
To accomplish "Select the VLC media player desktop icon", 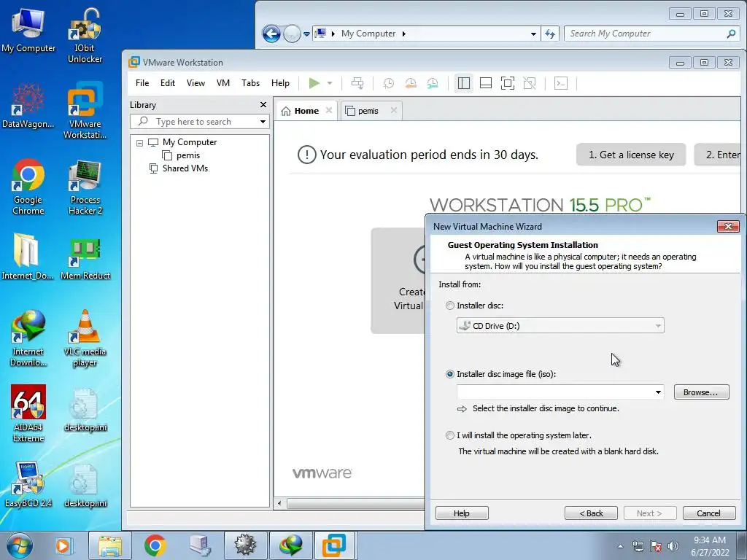I will [x=85, y=338].
